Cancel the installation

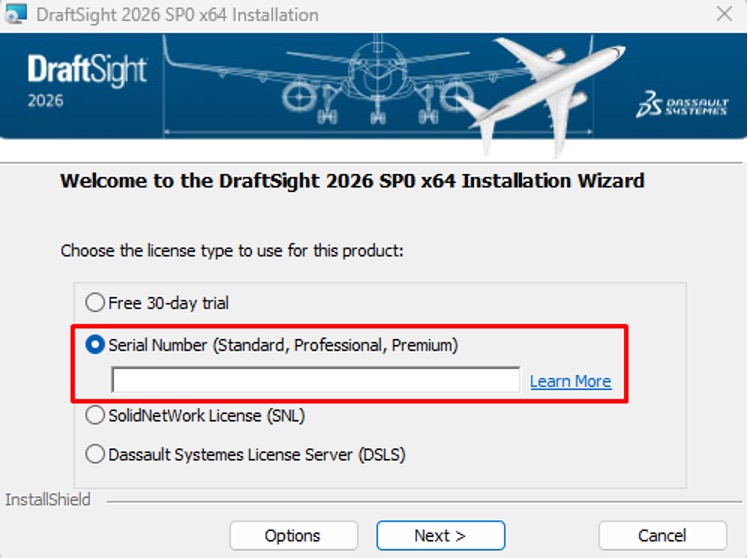(663, 536)
